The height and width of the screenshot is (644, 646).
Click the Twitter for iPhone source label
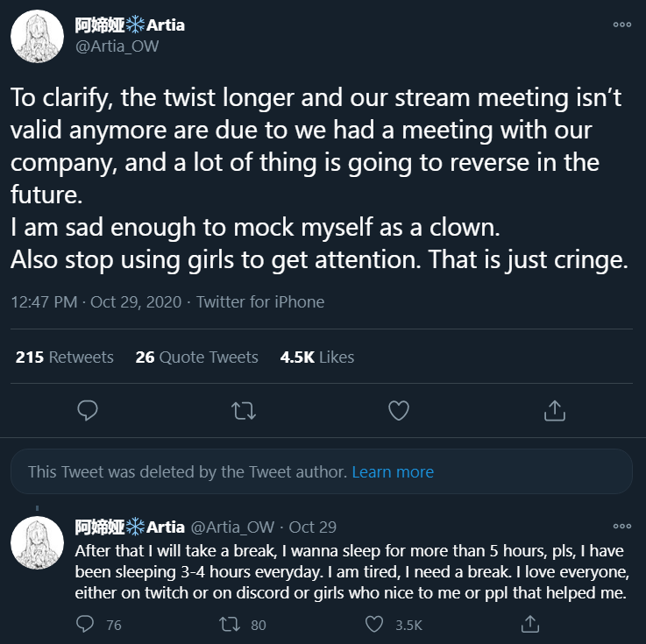tap(260, 301)
